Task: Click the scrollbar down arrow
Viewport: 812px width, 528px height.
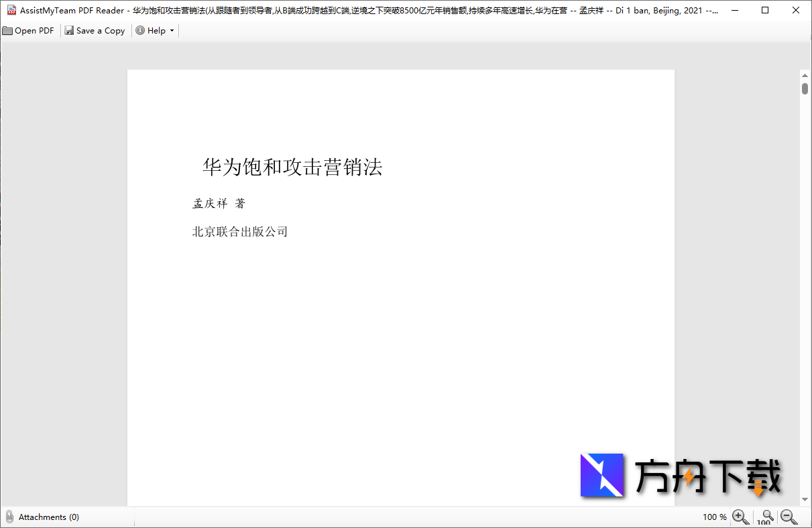Action: coord(805,500)
